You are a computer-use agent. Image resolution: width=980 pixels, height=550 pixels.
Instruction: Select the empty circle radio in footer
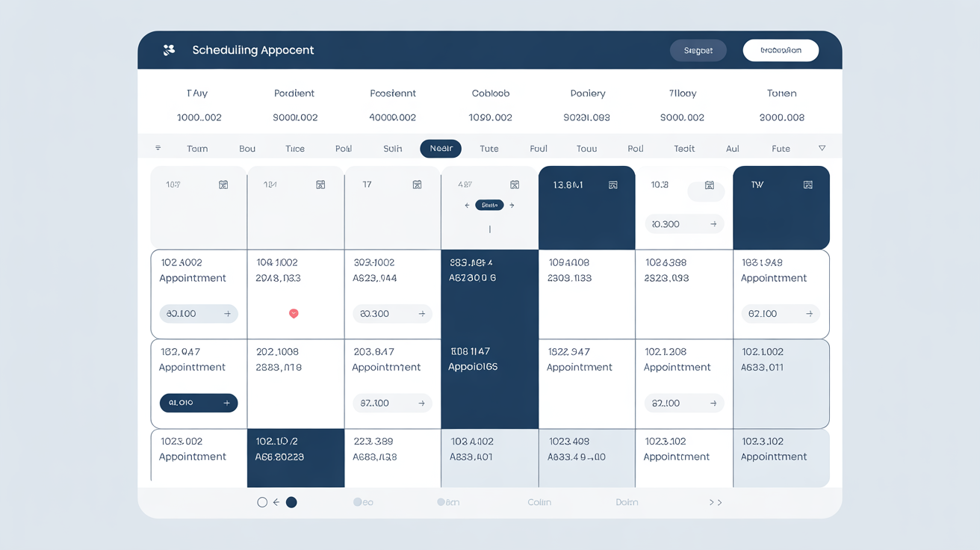262,503
